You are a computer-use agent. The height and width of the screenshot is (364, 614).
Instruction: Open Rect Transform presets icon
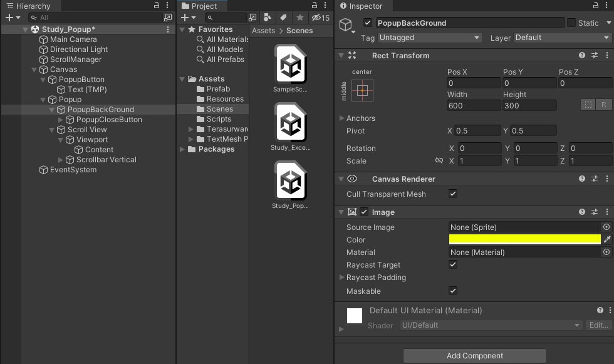(x=595, y=56)
